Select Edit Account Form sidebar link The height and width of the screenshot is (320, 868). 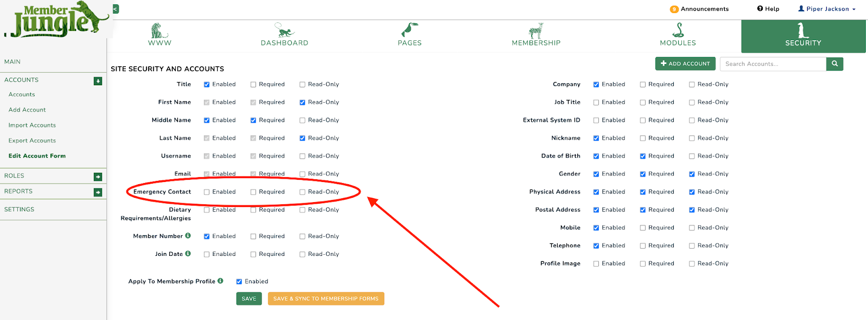(x=37, y=156)
